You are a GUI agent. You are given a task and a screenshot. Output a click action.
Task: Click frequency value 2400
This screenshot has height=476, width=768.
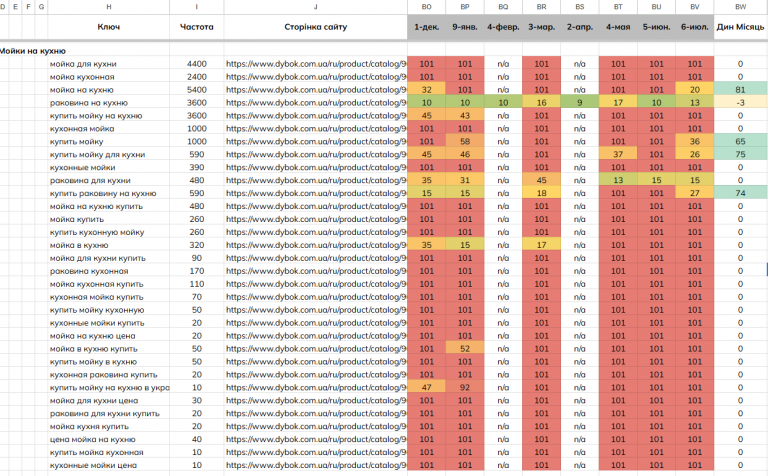click(196, 77)
